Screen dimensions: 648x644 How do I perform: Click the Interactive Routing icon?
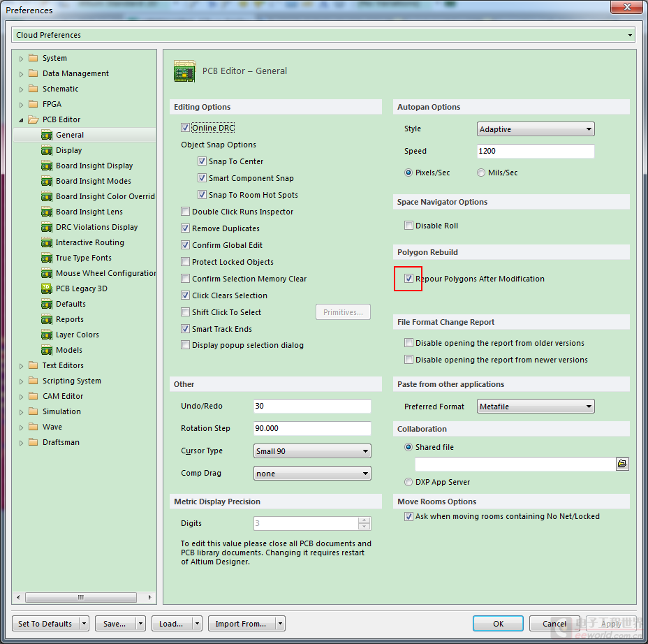click(x=47, y=242)
